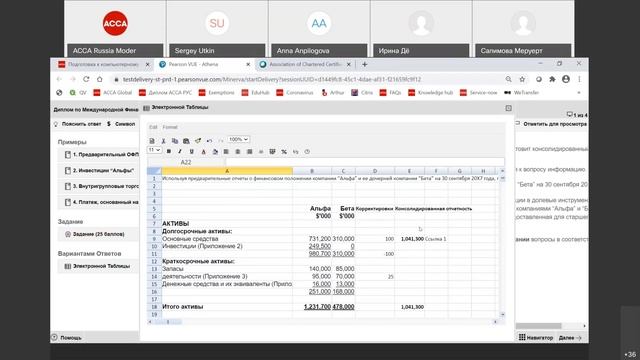Open the spreadsheet Edit menu

[x=153, y=127]
